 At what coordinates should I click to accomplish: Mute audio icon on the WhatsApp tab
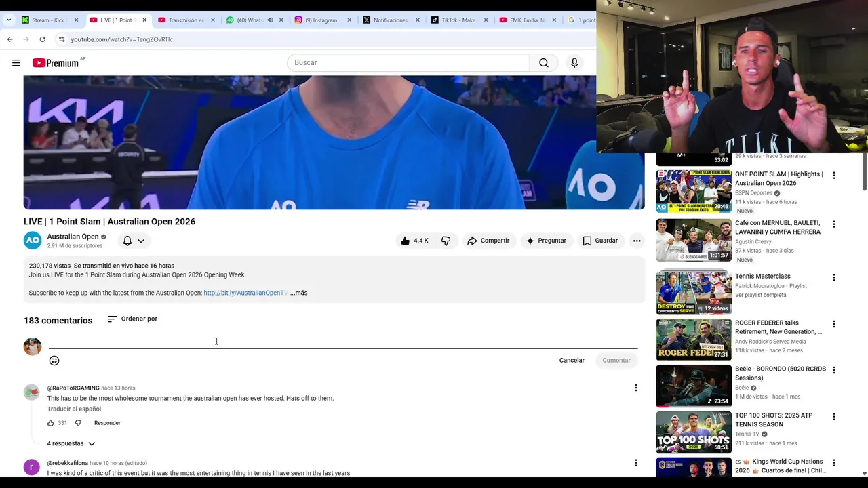[270, 20]
